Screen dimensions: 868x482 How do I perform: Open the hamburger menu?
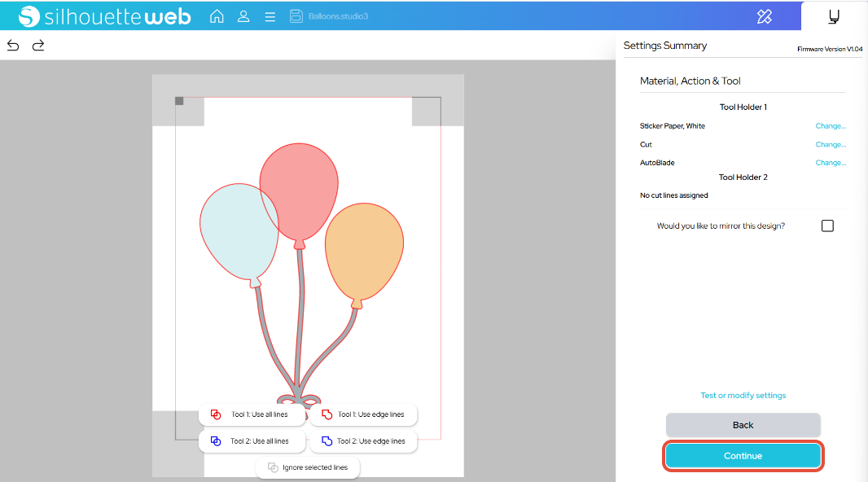pos(270,16)
